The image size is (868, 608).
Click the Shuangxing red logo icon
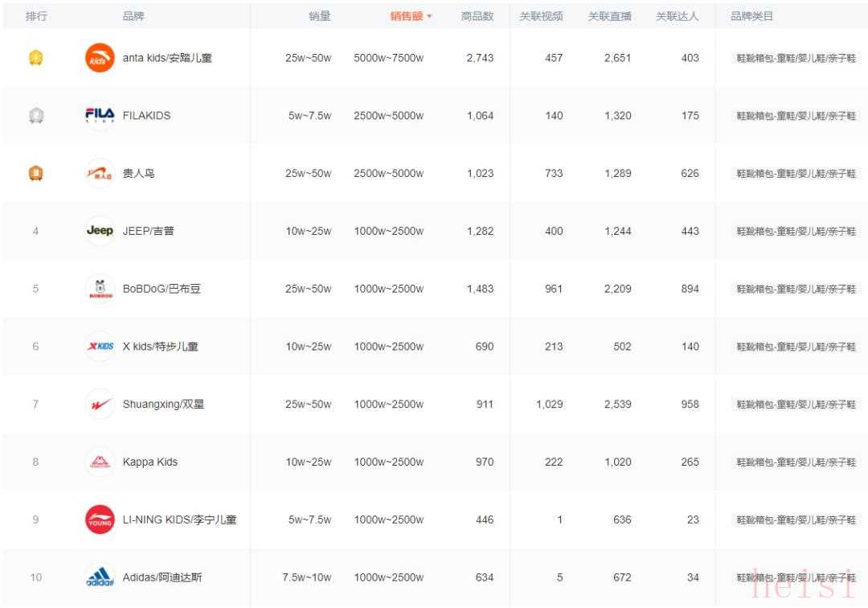(100, 405)
